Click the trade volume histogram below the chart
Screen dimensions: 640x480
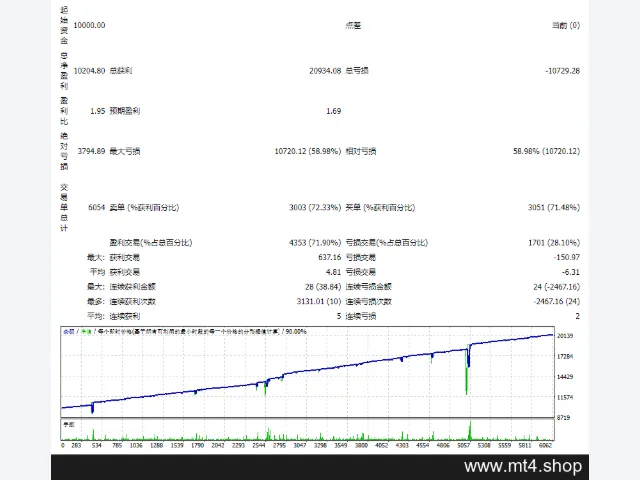pos(307,429)
